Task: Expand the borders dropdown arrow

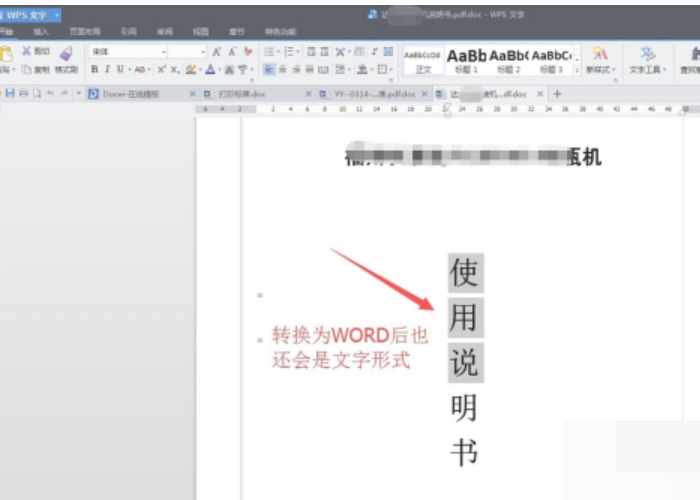Action: point(391,70)
